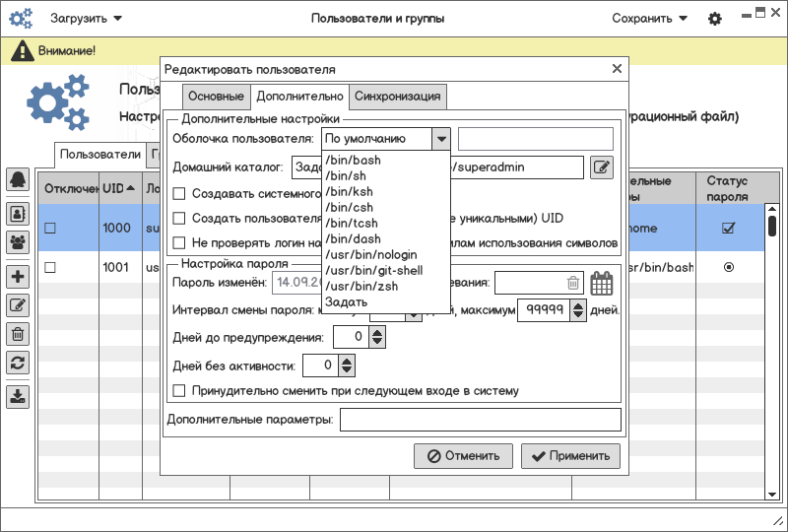
Task: Click the delete trash icon in sidebar
Action: (x=18, y=334)
